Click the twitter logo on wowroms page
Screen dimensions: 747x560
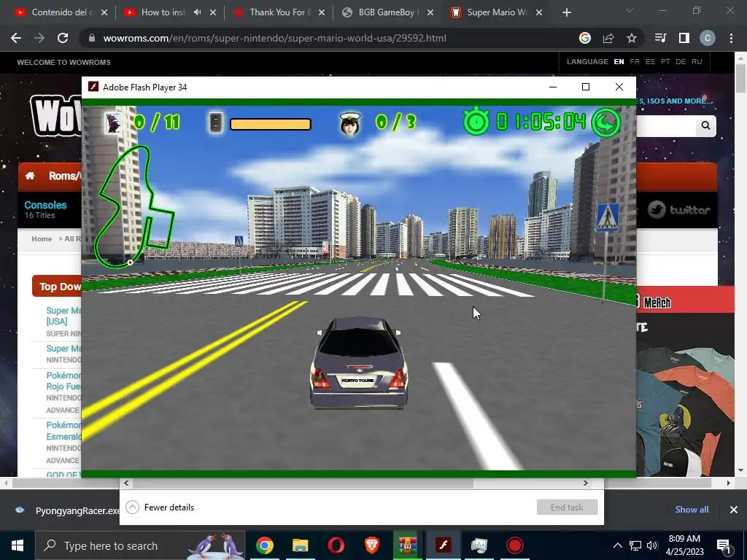tap(679, 209)
